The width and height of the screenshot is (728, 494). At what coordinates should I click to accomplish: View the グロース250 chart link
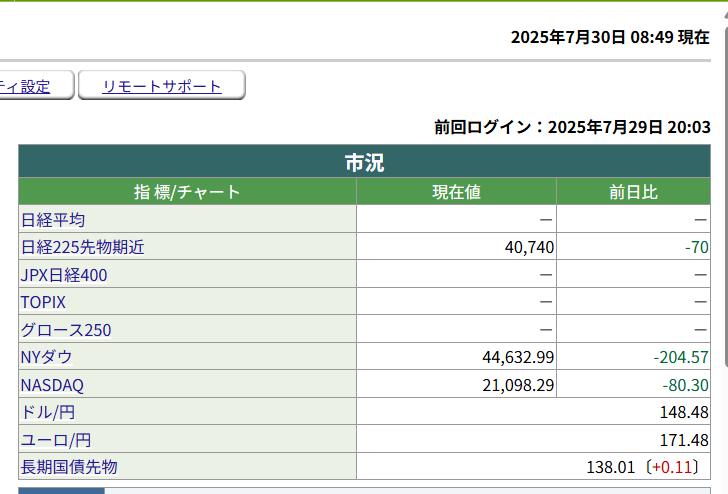click(x=65, y=330)
